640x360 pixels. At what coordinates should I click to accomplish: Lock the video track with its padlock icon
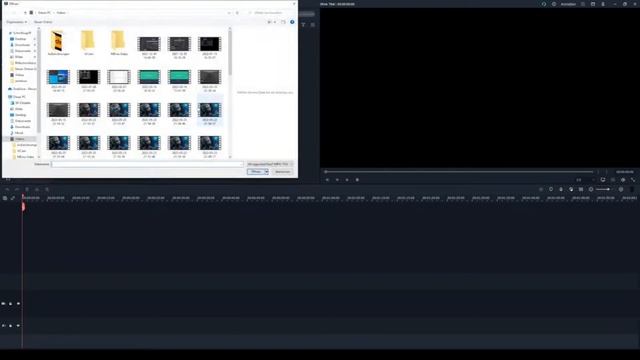click(11, 304)
